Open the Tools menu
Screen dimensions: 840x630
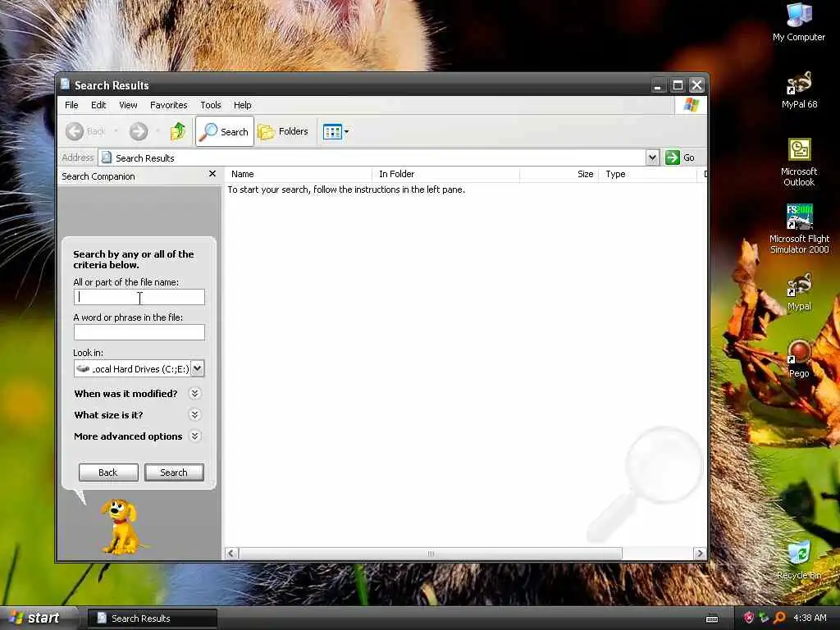tap(211, 105)
